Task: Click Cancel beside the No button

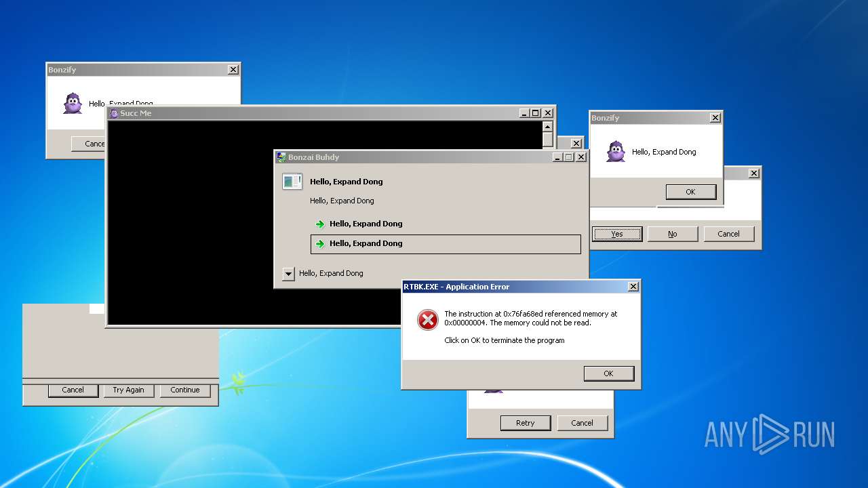Action: [x=728, y=234]
